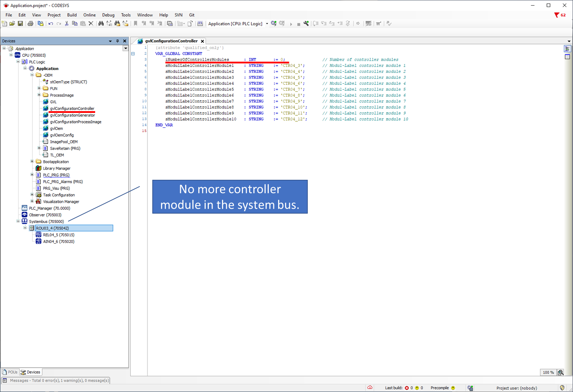This screenshot has height=392, width=573.
Task: Open the Messages status bar button
Action: point(56,381)
